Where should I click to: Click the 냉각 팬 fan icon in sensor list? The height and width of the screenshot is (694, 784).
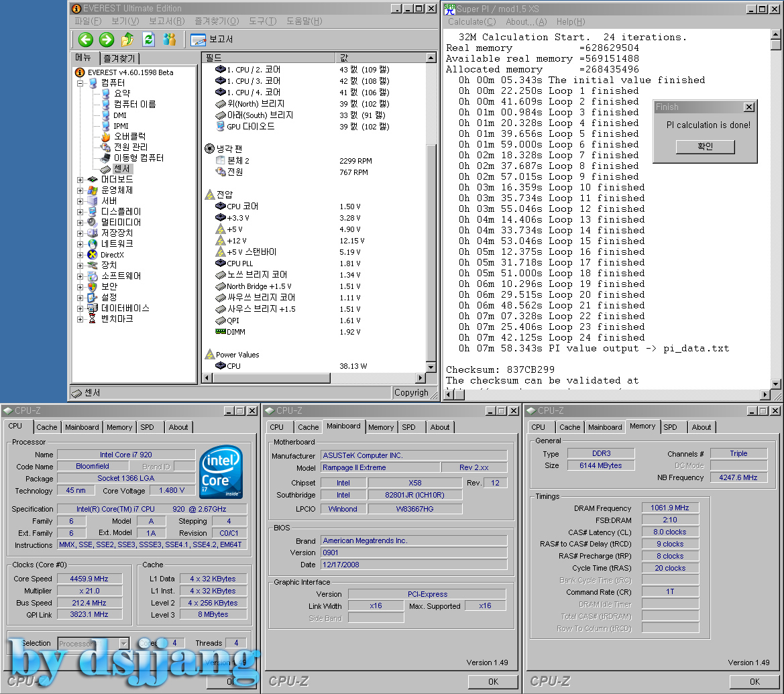[209, 148]
